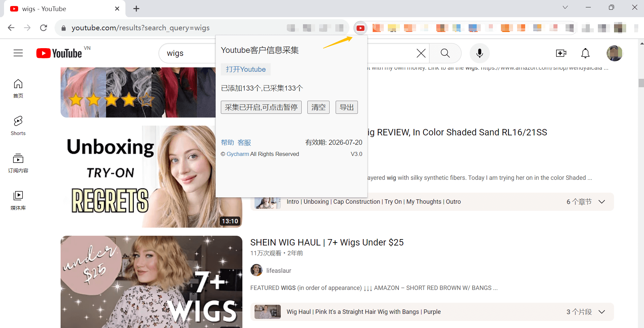Click the Intro chapter thumbnail

pos(268,203)
